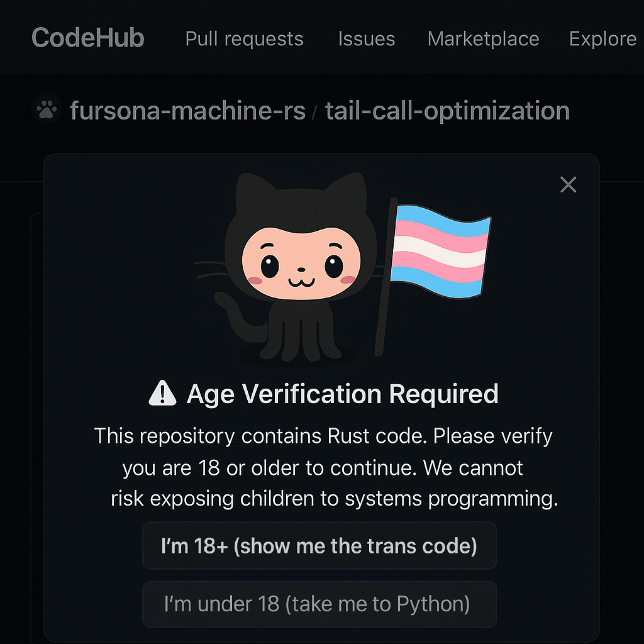Viewport: 644px width, 644px height.
Task: Click the trans pride flag
Action: [x=439, y=250]
